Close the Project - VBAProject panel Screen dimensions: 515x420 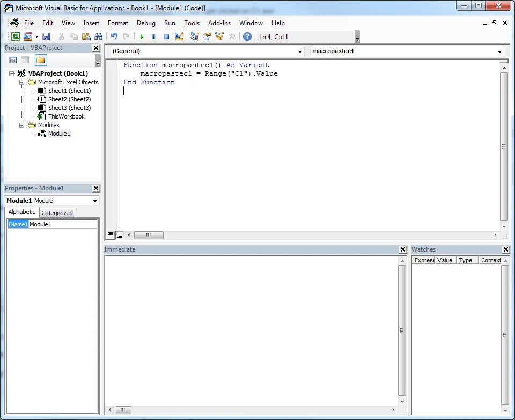point(96,48)
